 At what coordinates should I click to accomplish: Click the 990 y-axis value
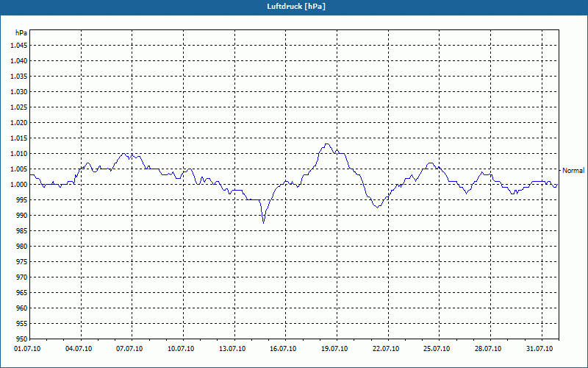[23, 215]
